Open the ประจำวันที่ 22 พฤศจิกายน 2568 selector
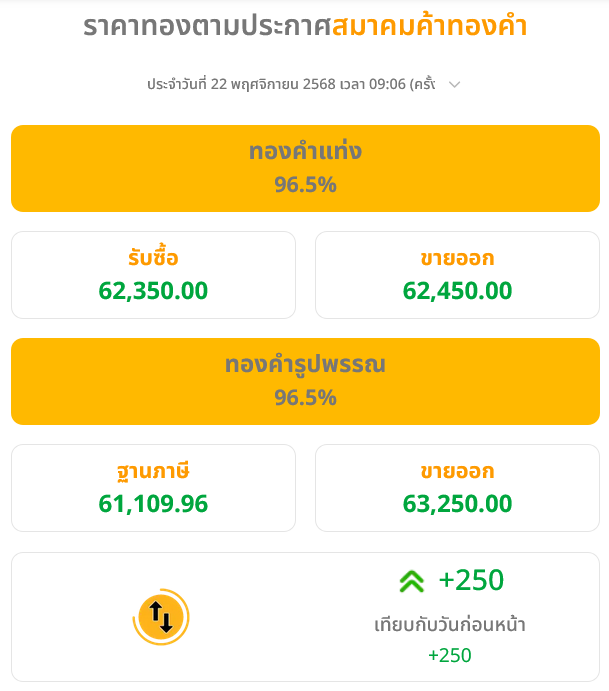The height and width of the screenshot is (691, 609). [x=290, y=85]
